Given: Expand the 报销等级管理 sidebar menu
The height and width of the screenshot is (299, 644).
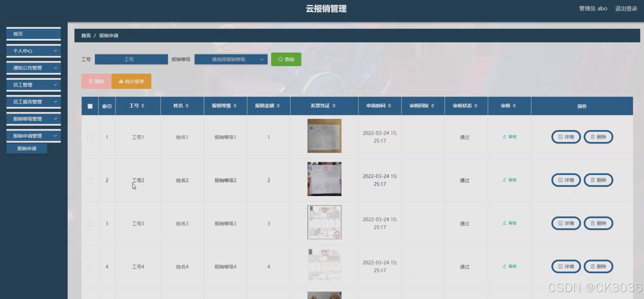Looking at the screenshot, I should click(x=33, y=119).
